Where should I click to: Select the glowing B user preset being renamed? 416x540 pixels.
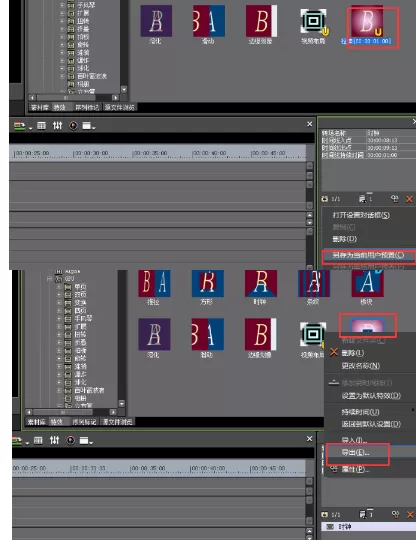click(367, 21)
